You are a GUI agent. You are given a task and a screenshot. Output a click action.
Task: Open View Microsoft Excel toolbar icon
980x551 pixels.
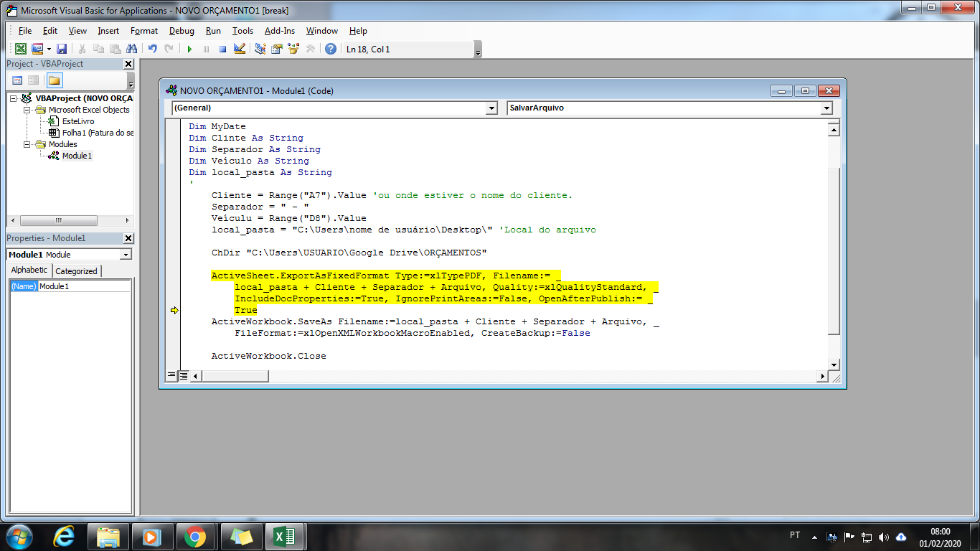click(21, 49)
